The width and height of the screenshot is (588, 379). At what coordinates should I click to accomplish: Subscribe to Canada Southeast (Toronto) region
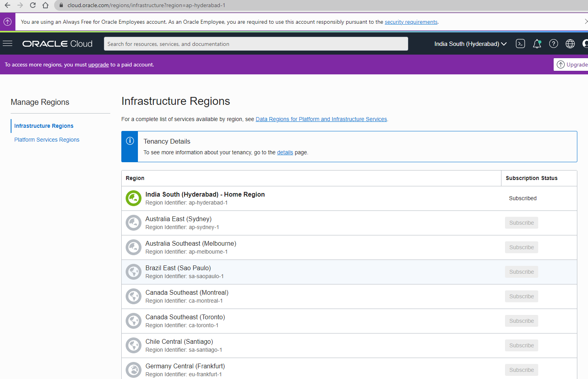pyautogui.click(x=522, y=321)
